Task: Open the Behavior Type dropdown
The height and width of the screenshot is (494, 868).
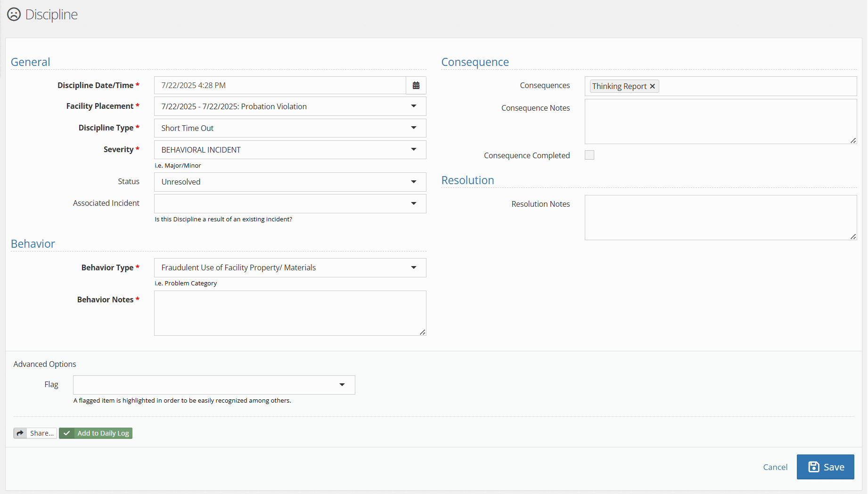Action: (x=290, y=267)
